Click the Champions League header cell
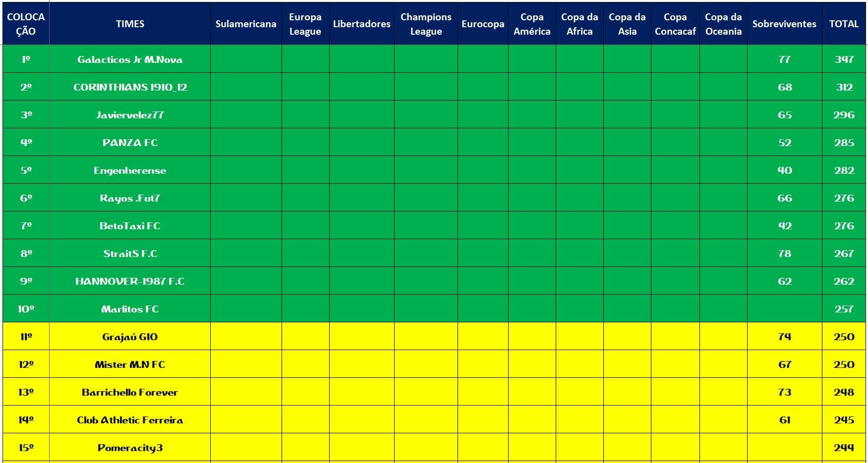This screenshot has height=463, width=868. pos(426,24)
